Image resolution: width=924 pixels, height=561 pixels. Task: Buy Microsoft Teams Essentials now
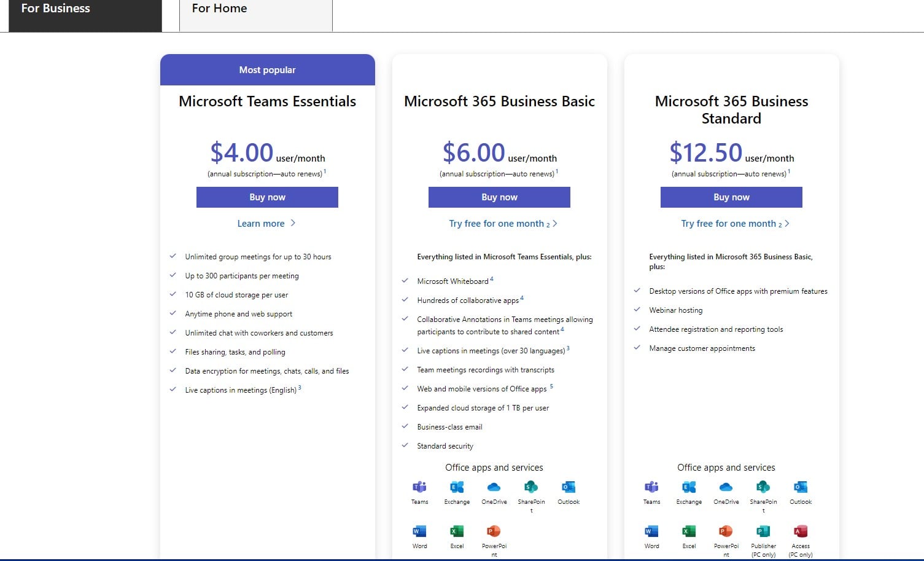(x=267, y=197)
